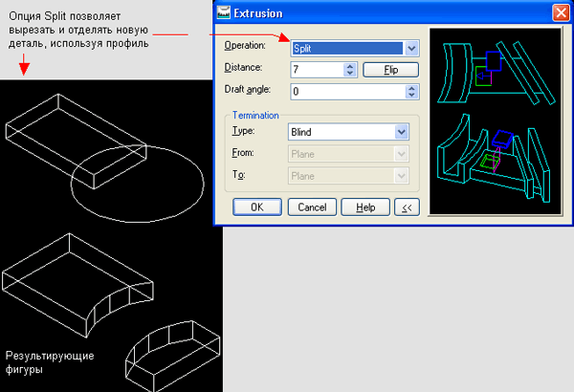The height and width of the screenshot is (392, 574).
Task: Increase Draft angle with the up arrow
Action: point(412,88)
